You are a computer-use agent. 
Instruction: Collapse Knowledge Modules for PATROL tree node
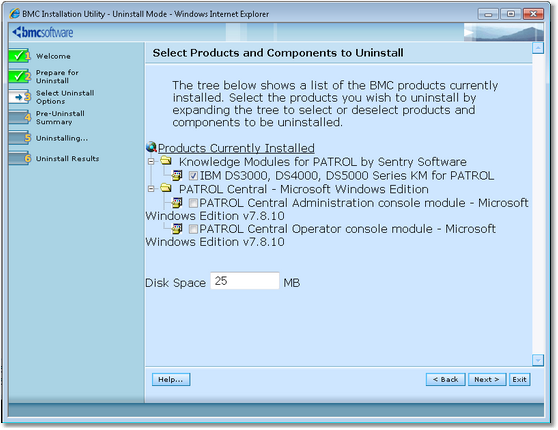[x=151, y=162]
